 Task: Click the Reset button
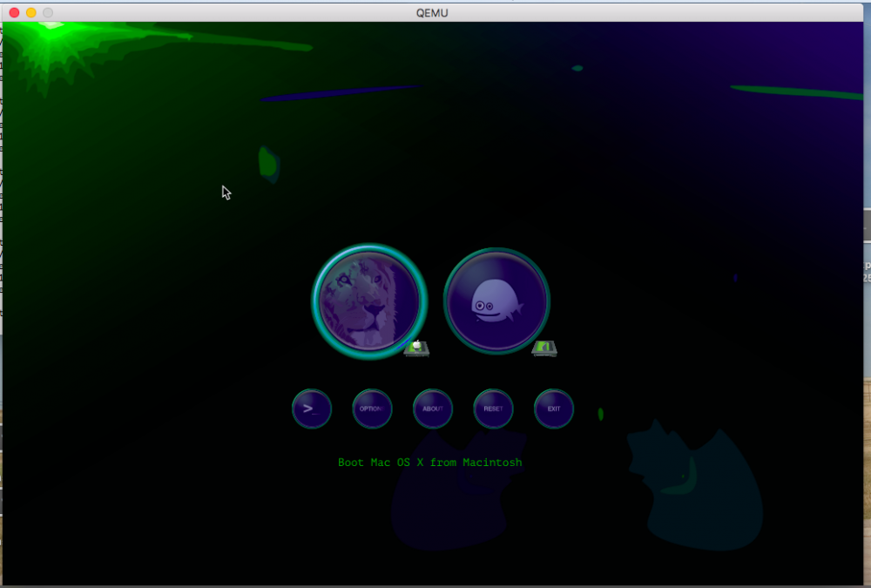[x=493, y=409]
